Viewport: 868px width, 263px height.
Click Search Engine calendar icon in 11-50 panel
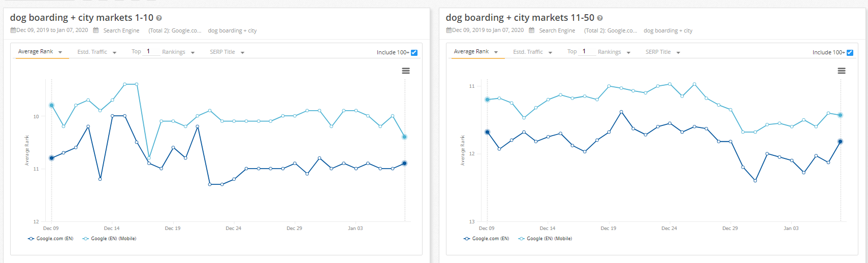(x=532, y=30)
